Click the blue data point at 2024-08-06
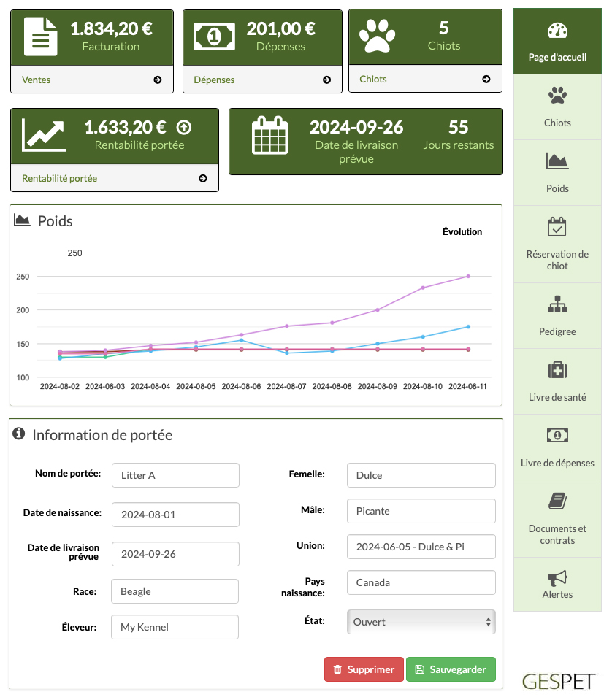604x700 pixels. (x=241, y=340)
